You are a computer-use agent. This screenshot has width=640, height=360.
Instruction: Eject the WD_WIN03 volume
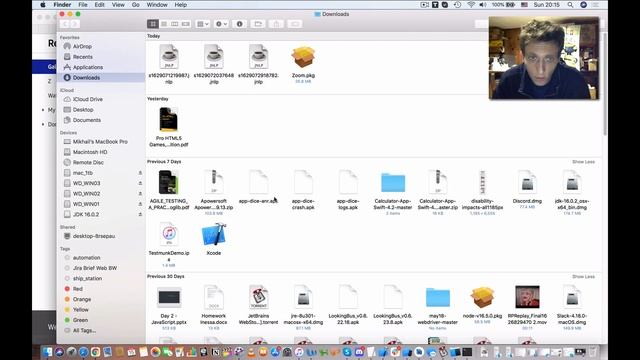140,183
